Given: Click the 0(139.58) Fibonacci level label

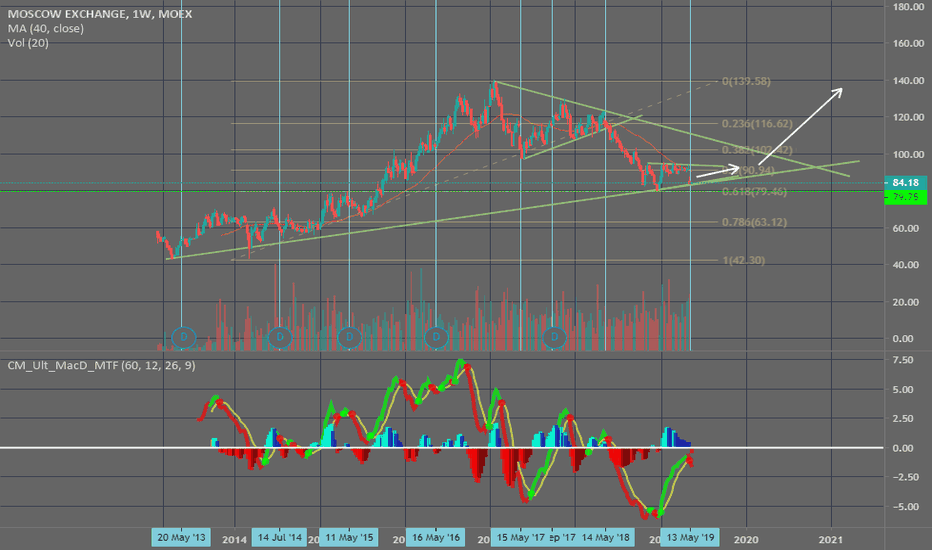Looking at the screenshot, I should click(x=746, y=81).
